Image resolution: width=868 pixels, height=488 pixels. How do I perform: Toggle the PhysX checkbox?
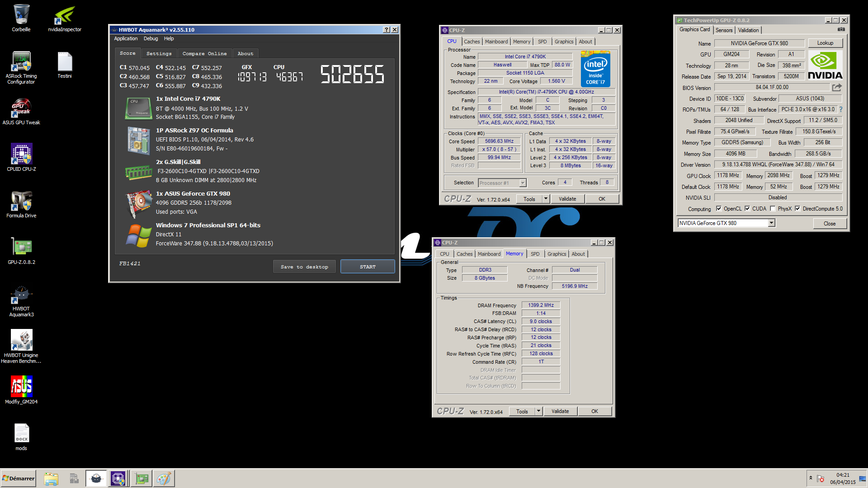point(773,209)
